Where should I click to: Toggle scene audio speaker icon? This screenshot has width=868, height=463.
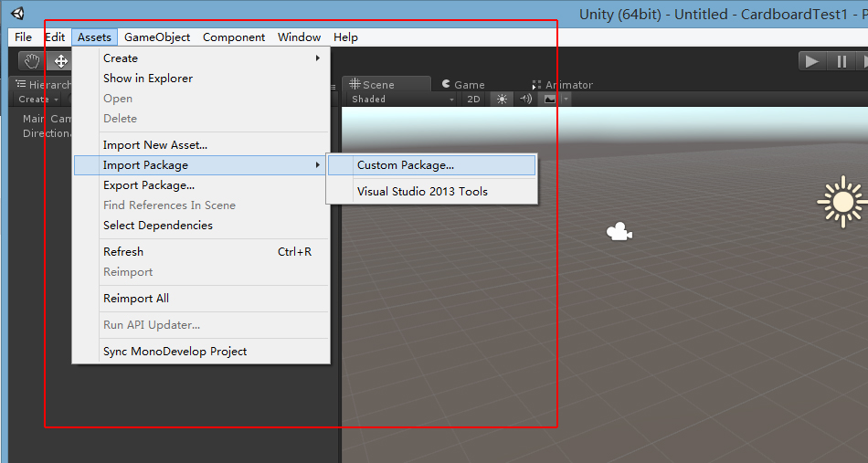pyautogui.click(x=525, y=99)
